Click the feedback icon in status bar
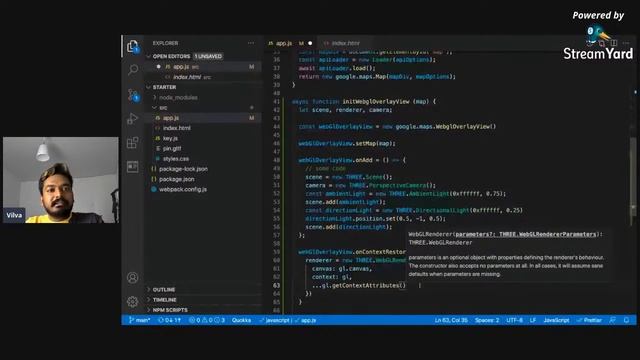The image size is (640, 360). pos(612,320)
